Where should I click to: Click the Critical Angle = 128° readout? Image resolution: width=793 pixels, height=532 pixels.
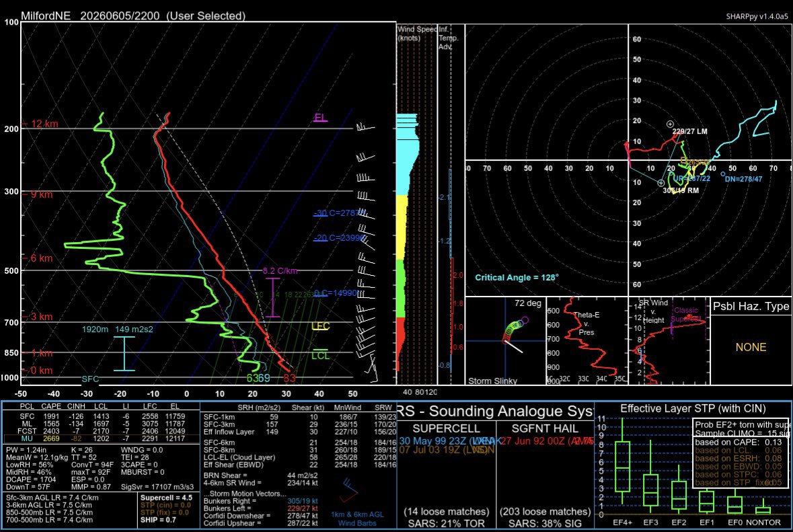pos(517,278)
